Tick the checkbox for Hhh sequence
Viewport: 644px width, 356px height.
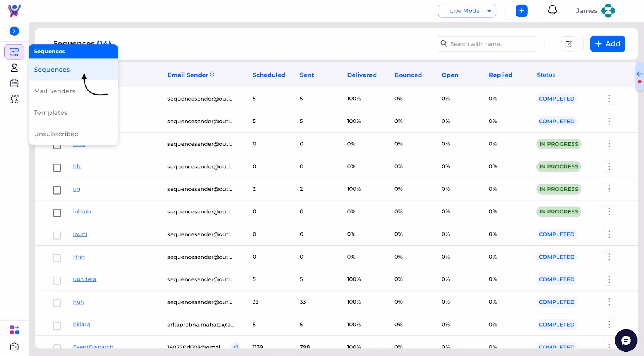(x=57, y=257)
